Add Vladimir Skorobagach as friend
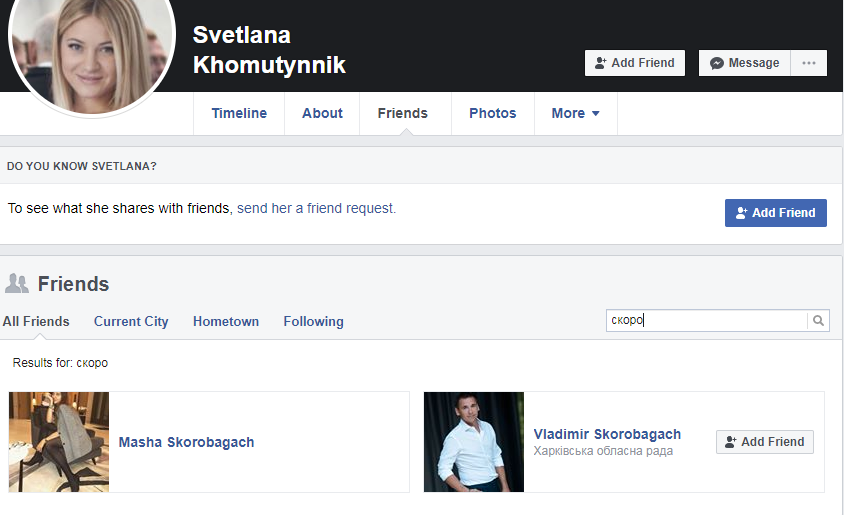Viewport: 844px width, 515px height. click(764, 442)
